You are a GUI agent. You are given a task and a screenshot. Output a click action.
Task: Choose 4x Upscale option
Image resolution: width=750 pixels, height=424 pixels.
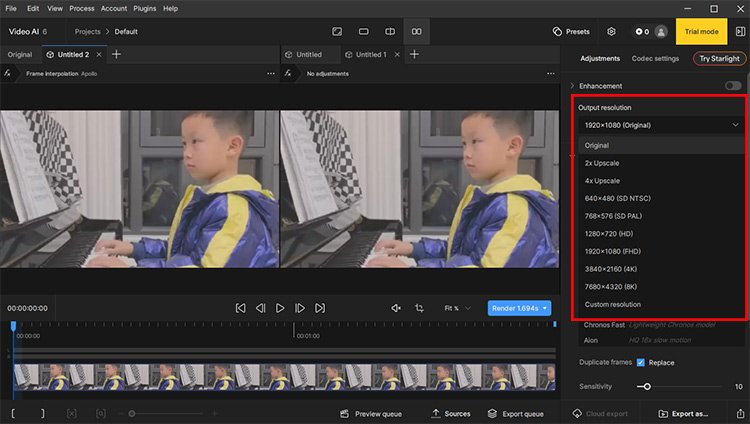coord(661,181)
